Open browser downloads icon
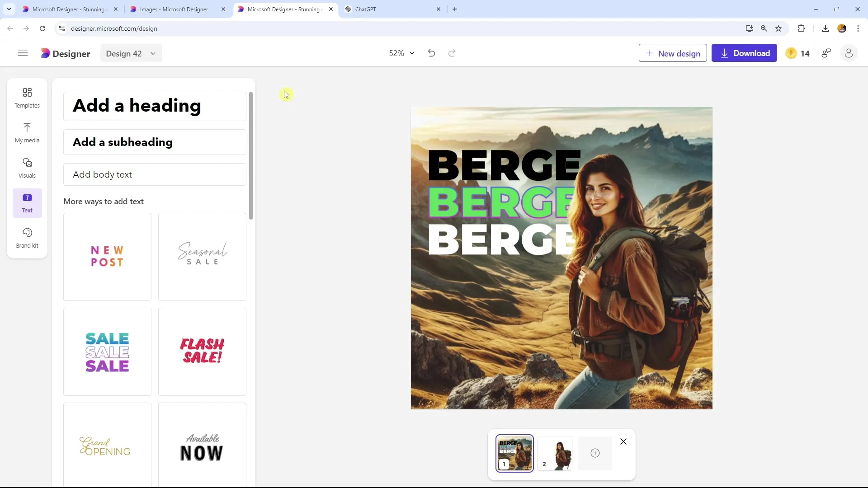The image size is (868, 488). coord(825,28)
